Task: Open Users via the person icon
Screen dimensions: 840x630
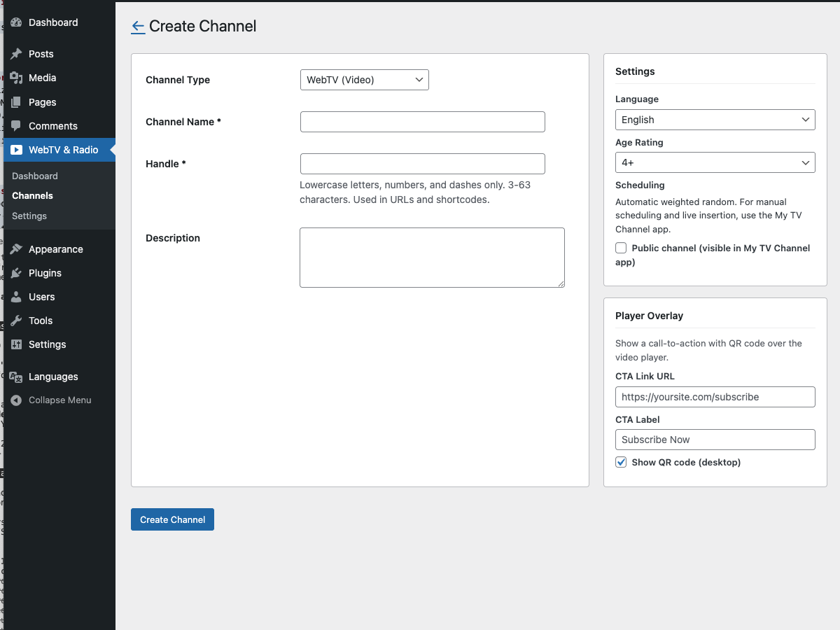Action: 15,297
